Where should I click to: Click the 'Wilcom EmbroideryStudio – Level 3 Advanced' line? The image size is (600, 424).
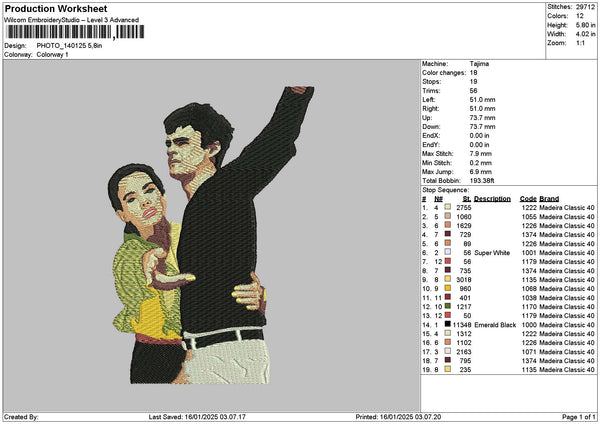click(71, 20)
